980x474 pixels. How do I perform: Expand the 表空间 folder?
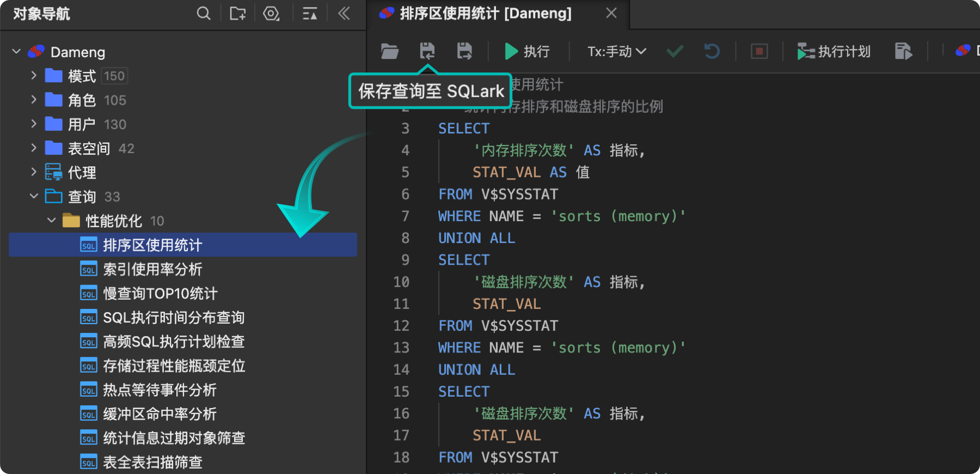(34, 148)
